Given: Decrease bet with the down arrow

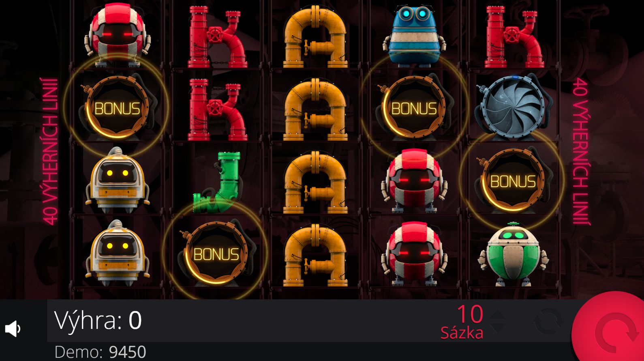Looking at the screenshot, I should (x=498, y=327).
